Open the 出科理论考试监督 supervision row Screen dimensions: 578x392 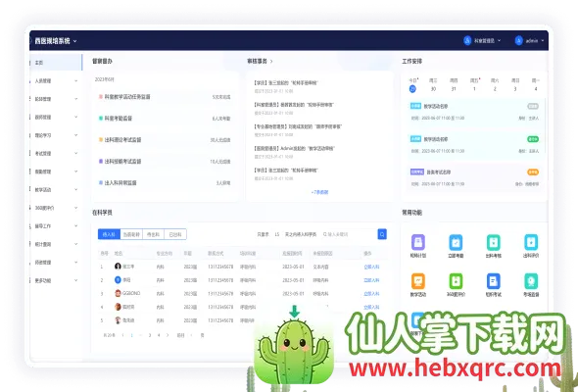coord(165,140)
